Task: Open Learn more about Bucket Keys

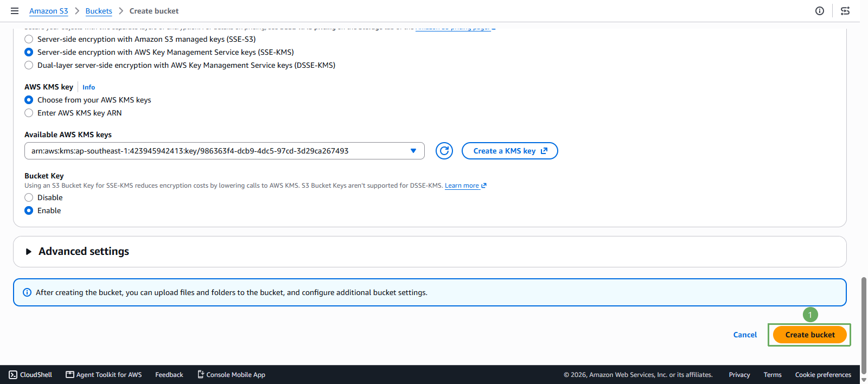Action: coord(465,185)
